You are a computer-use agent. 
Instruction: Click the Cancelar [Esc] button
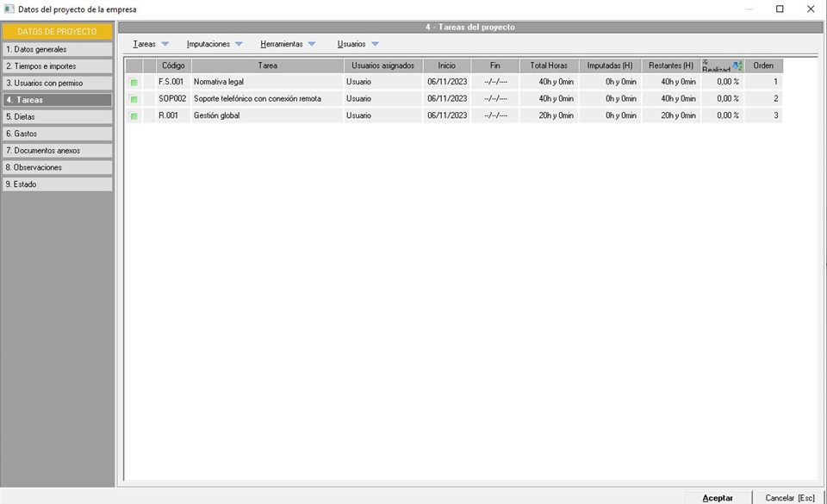coord(789,498)
